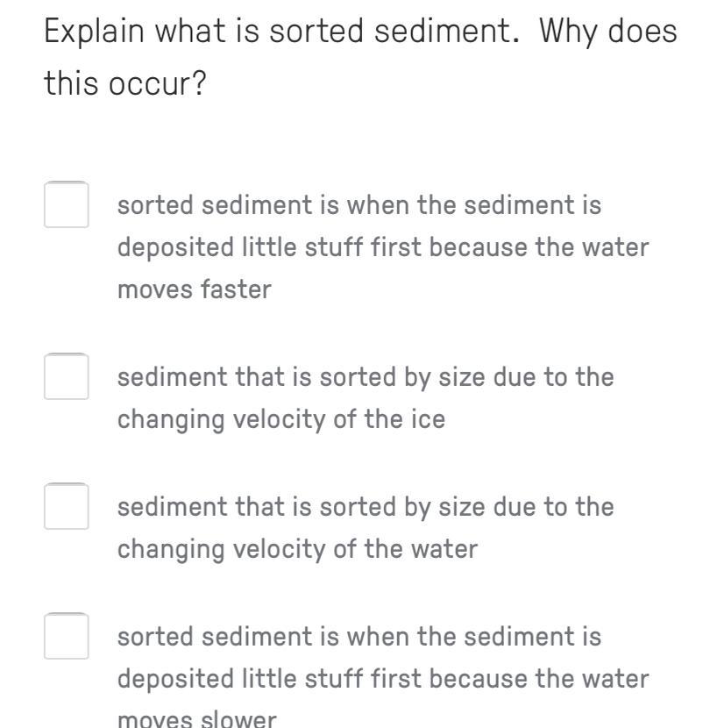Screen dimensions: 724x728
Task: Click the second option's 'sediment that is sorted by size' line
Action: coord(366,376)
